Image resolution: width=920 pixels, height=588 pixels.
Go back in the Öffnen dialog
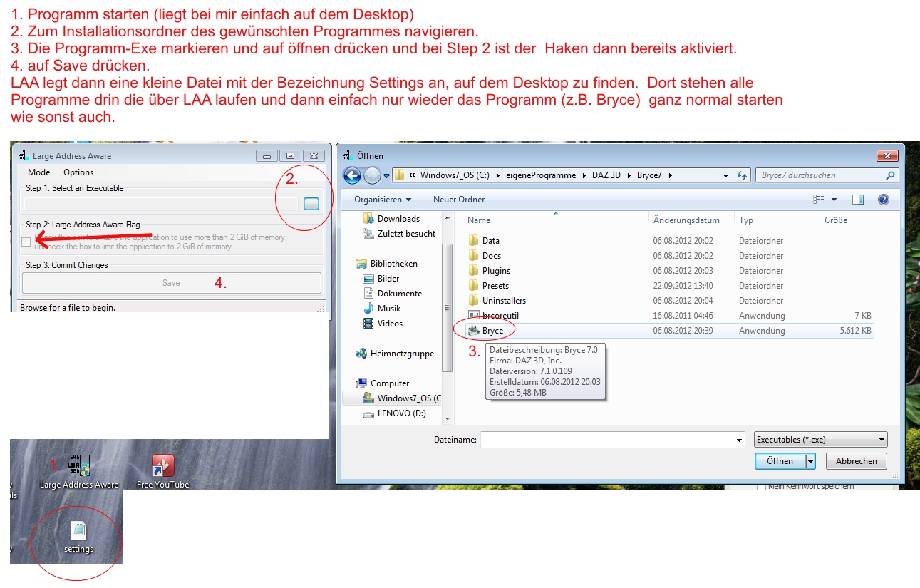click(352, 175)
